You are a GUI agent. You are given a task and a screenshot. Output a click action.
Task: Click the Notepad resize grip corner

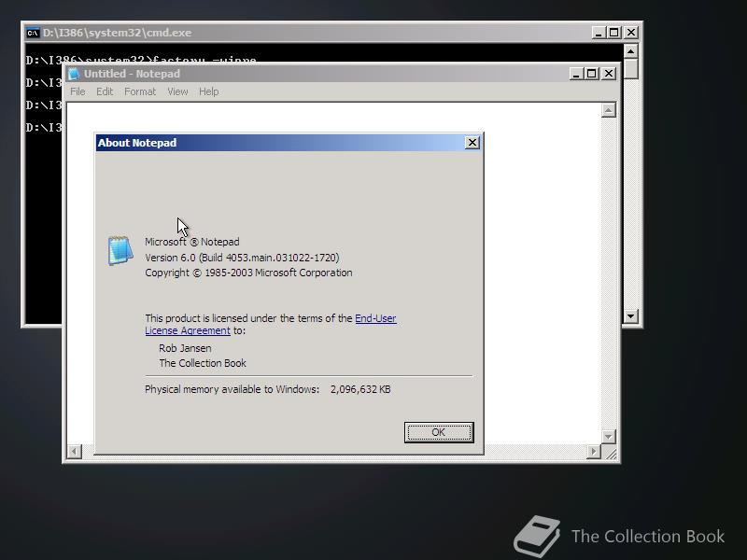(x=610, y=453)
